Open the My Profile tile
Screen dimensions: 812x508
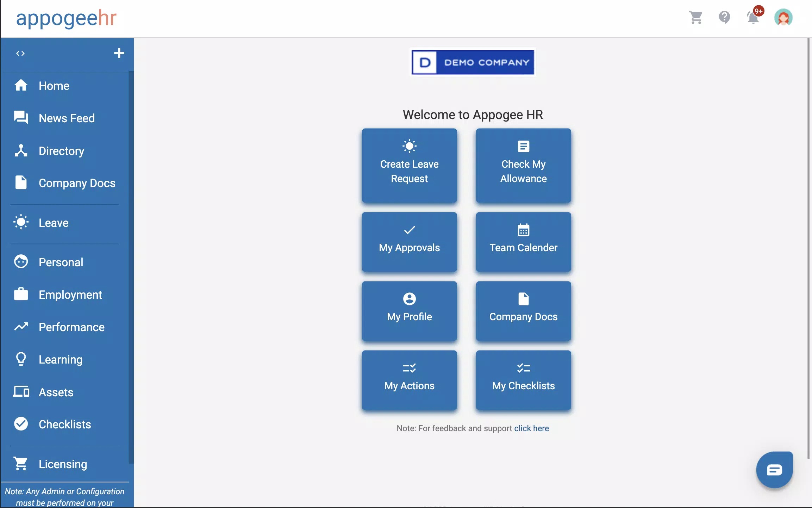click(x=409, y=311)
